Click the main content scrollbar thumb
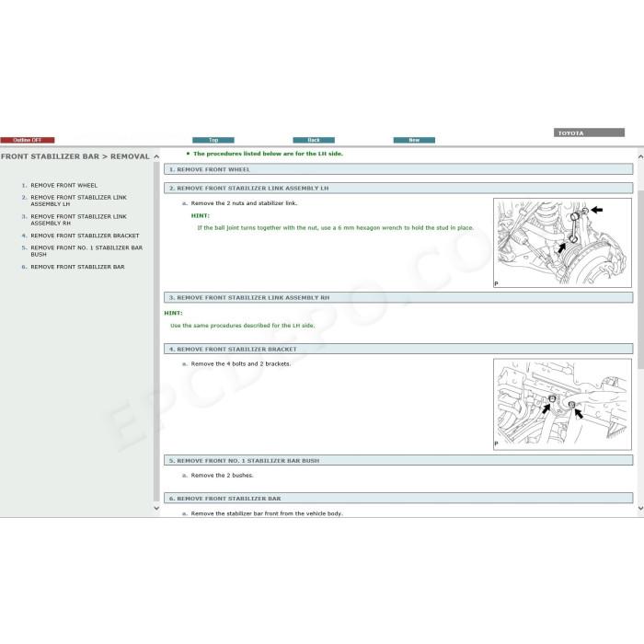This screenshot has width=644, height=644. (640, 280)
